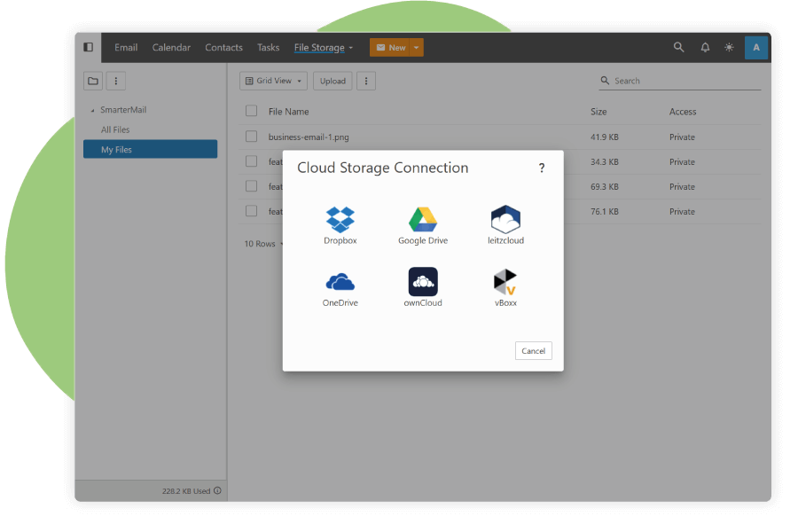The height and width of the screenshot is (532, 798).
Task: Open the 10 Rows page size dropdown
Action: (263, 244)
